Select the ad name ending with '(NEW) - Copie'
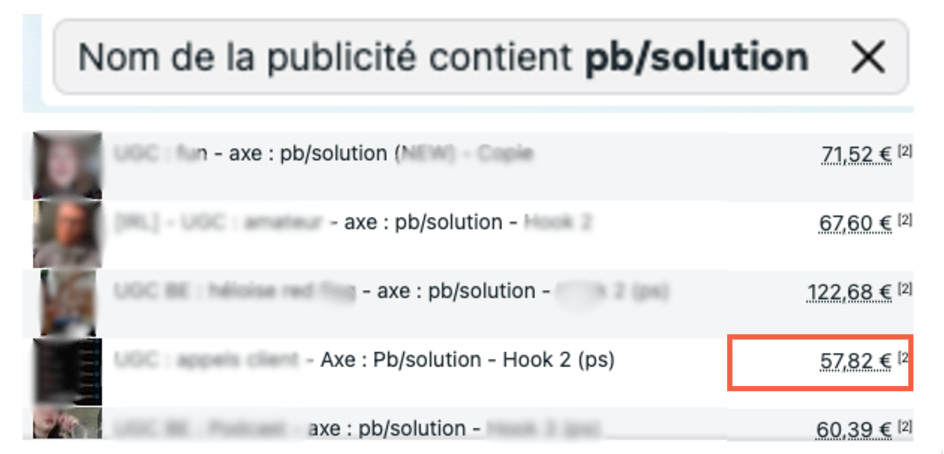This screenshot has height=454, width=944. tap(323, 154)
